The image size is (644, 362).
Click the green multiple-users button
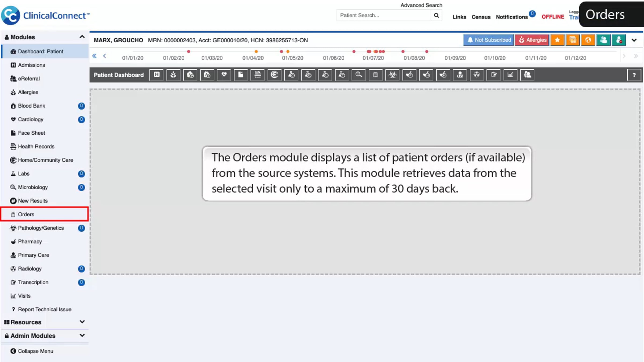click(603, 40)
